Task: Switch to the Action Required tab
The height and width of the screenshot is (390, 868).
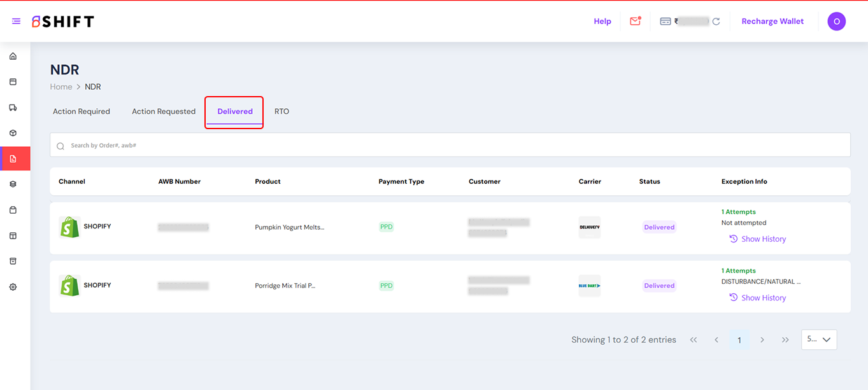Action: pyautogui.click(x=82, y=111)
